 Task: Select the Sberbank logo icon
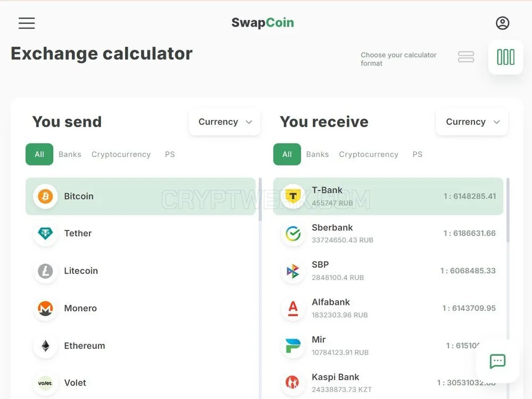click(293, 234)
